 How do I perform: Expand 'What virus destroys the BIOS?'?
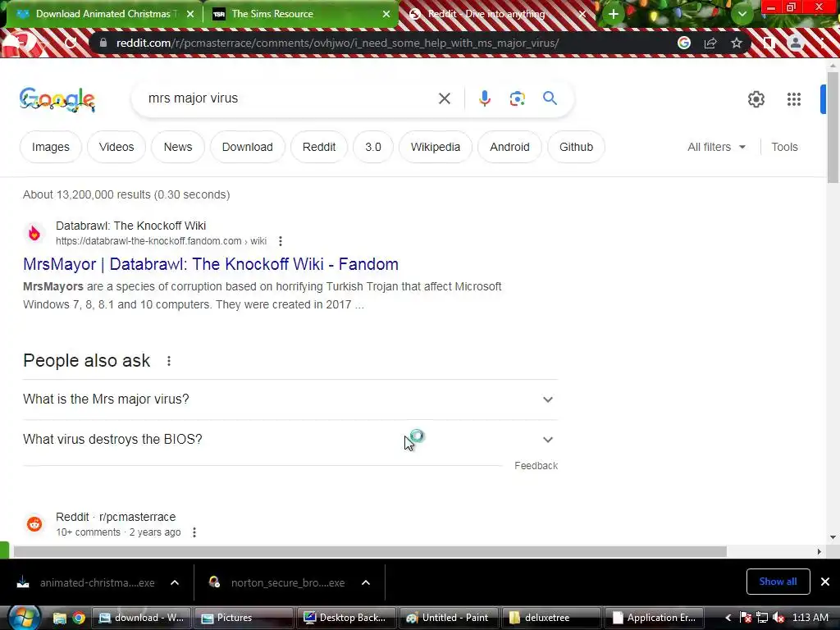coord(290,440)
